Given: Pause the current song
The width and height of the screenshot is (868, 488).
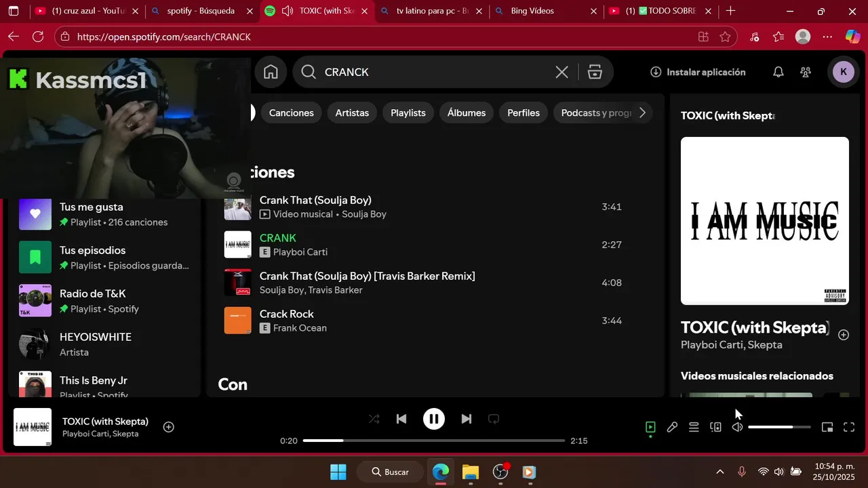Looking at the screenshot, I should pyautogui.click(x=434, y=419).
